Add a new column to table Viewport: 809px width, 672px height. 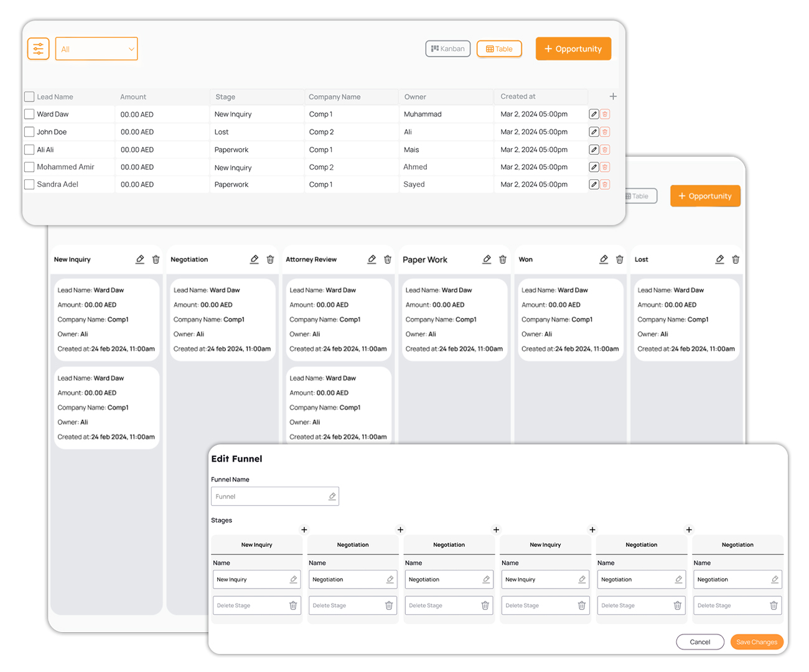[613, 96]
